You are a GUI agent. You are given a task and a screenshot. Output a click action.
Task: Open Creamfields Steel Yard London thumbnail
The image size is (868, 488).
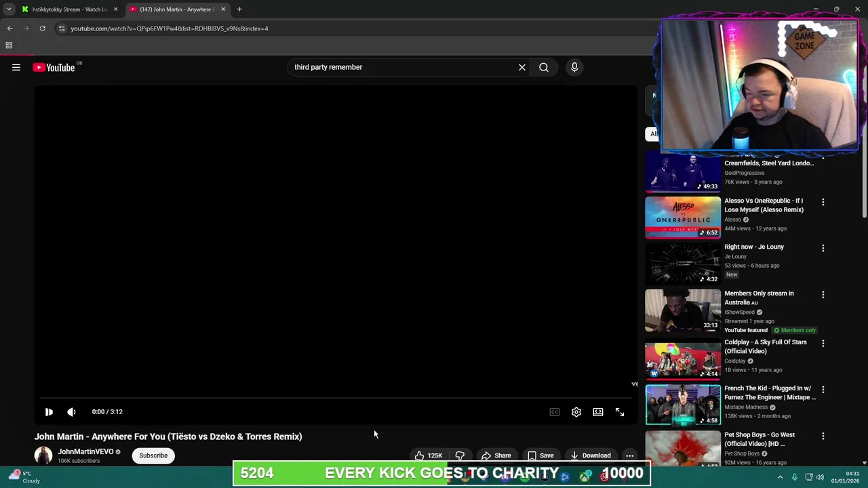(683, 171)
